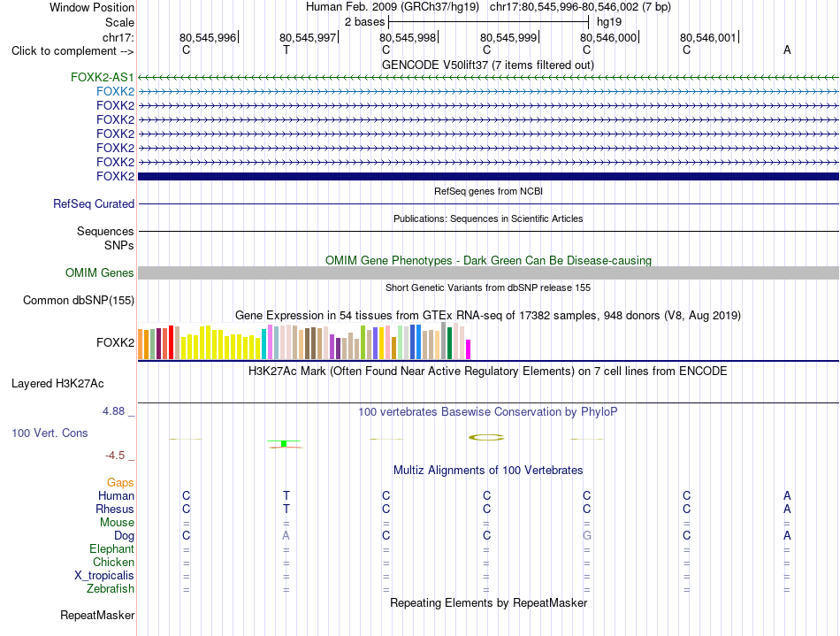Click the magenta bar in GTEx chart
This screenshot has height=636, width=840.
point(469,349)
